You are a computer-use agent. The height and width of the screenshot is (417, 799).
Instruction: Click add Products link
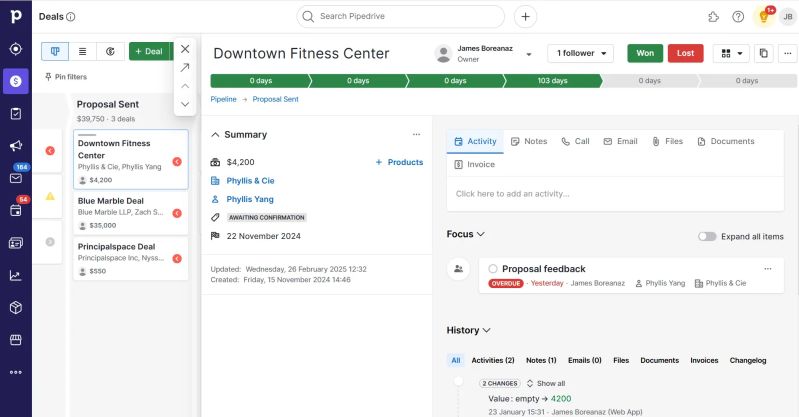[x=399, y=162]
